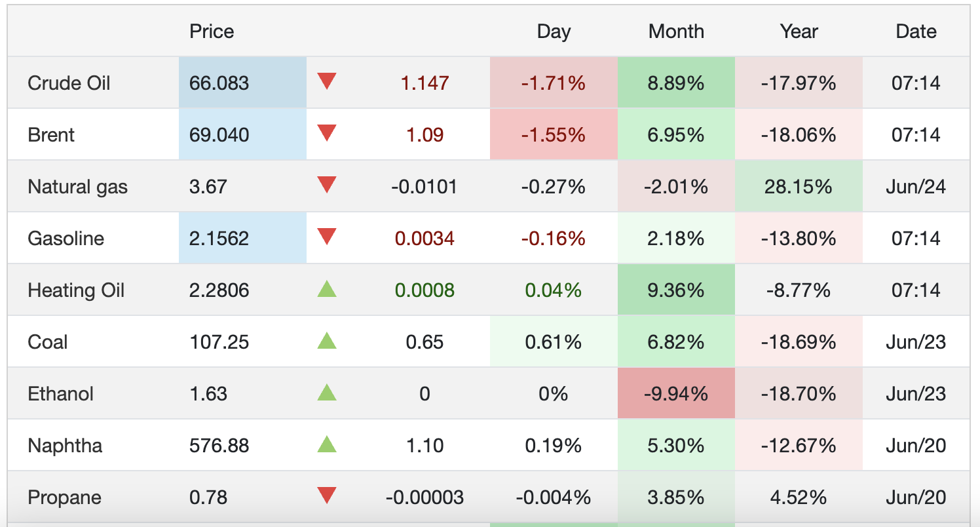Click Natural gas change value -0.0101
The height and width of the screenshot is (527, 980).
[x=424, y=187]
